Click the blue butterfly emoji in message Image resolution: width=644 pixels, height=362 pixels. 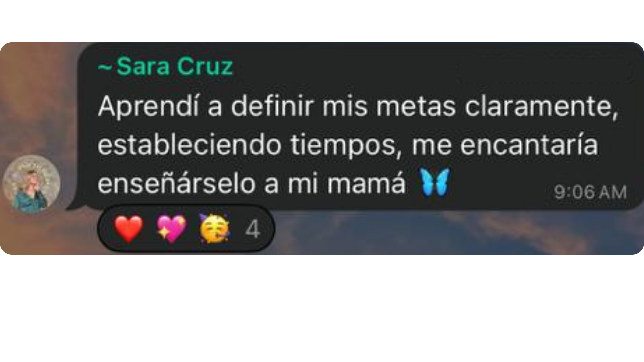coord(435,182)
